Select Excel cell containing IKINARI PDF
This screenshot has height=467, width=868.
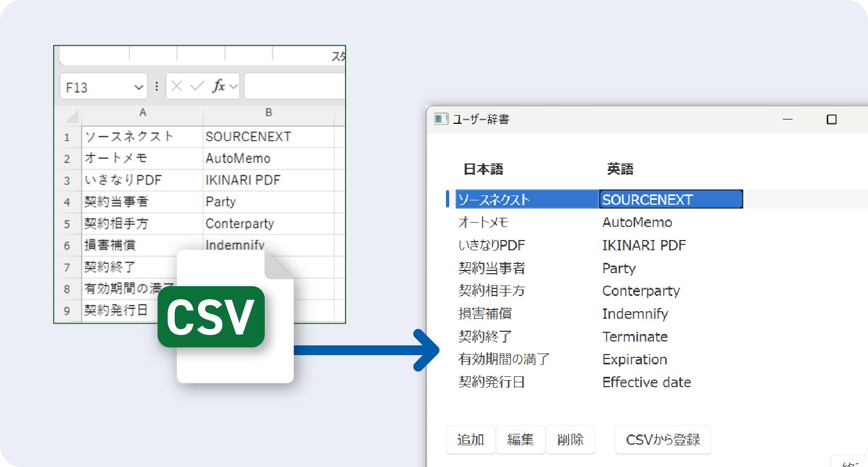click(269, 180)
